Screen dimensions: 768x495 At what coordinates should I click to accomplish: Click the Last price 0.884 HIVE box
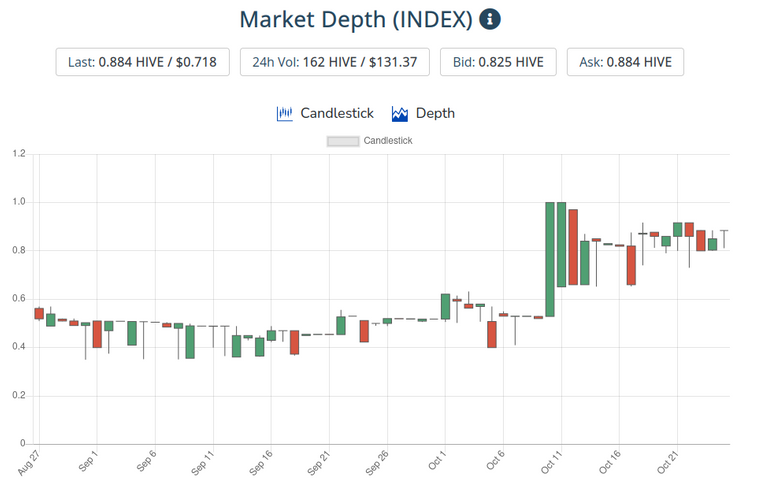143,62
